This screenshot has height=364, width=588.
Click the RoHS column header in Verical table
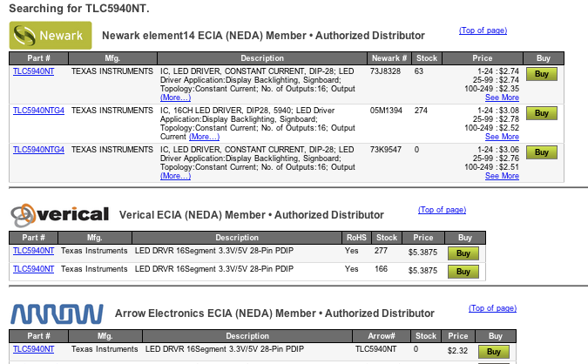(x=356, y=238)
